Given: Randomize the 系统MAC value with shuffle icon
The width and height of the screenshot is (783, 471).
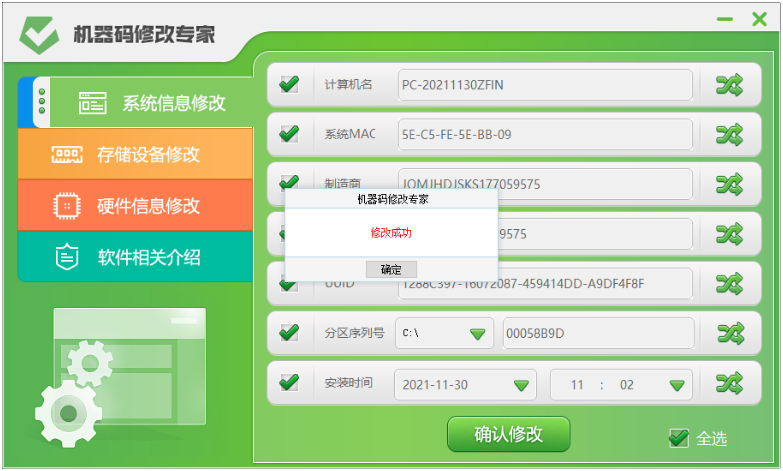Looking at the screenshot, I should pyautogui.click(x=729, y=134).
